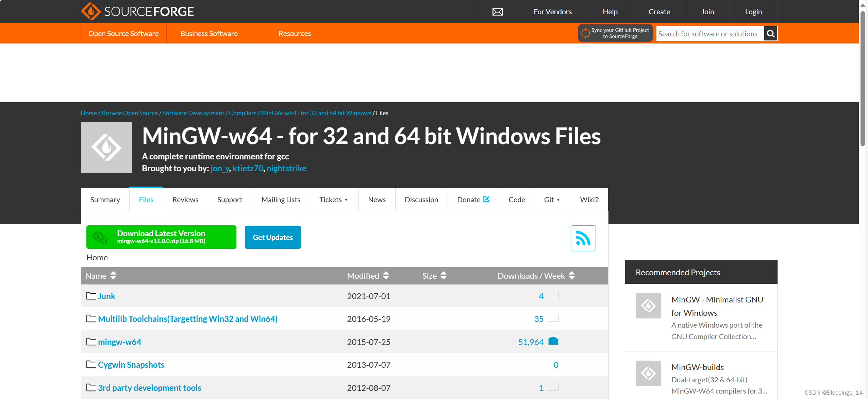This screenshot has width=868, height=399.
Task: Open MinGW-builds recommended project
Action: pyautogui.click(x=697, y=367)
